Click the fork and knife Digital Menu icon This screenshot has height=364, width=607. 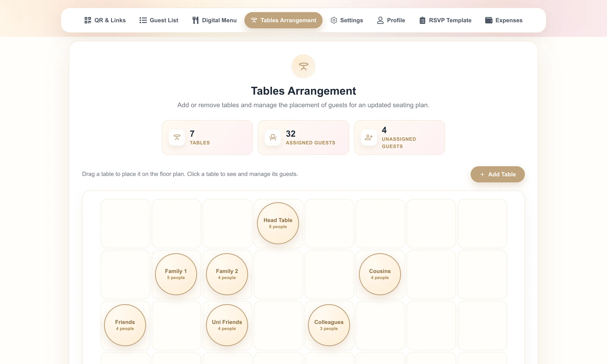pyautogui.click(x=195, y=20)
